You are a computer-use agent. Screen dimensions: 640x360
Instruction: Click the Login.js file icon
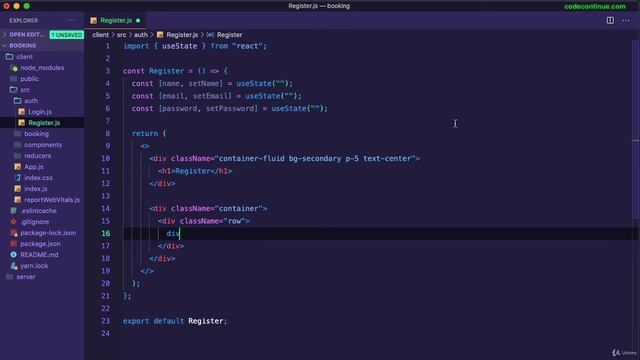click(x=22, y=112)
